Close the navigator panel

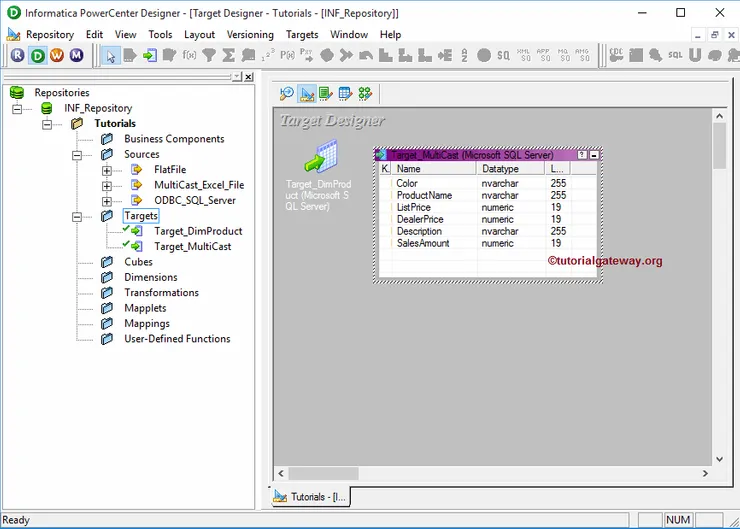coord(249,76)
